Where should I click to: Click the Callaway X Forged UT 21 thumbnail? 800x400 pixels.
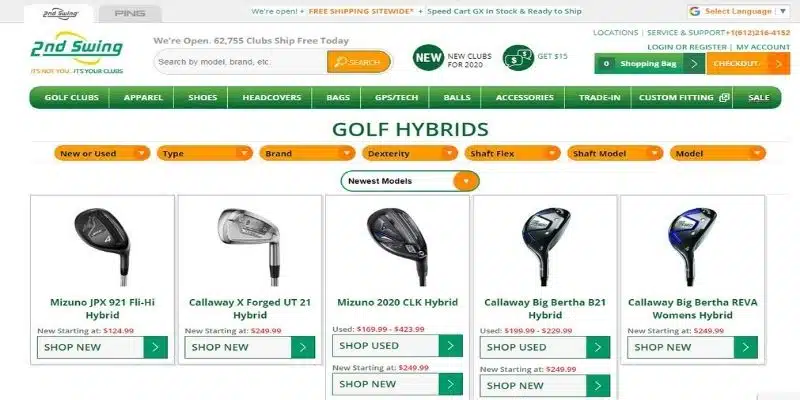point(250,246)
